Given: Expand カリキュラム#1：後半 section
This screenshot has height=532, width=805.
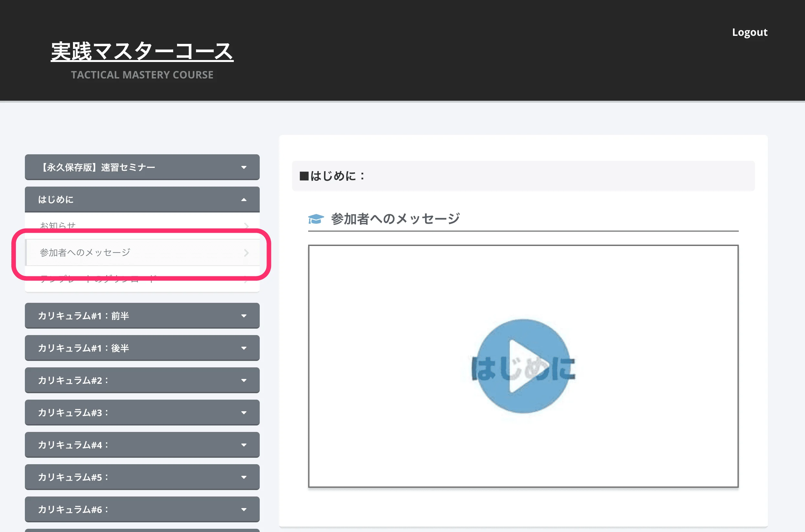Looking at the screenshot, I should click(x=142, y=348).
